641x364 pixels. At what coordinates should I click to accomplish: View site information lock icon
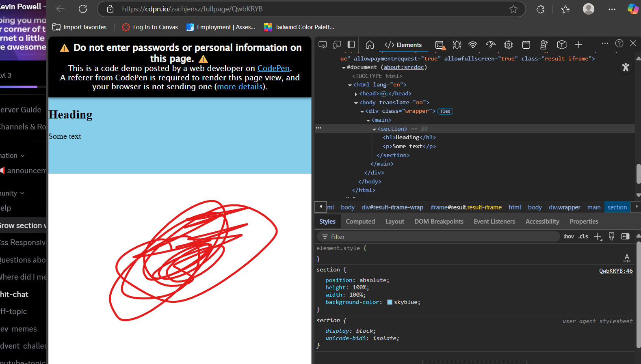110,9
